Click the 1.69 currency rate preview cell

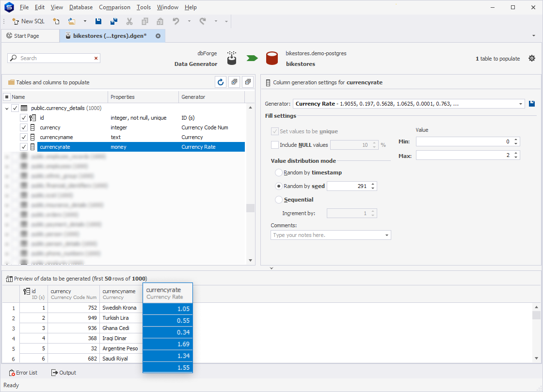coord(168,344)
